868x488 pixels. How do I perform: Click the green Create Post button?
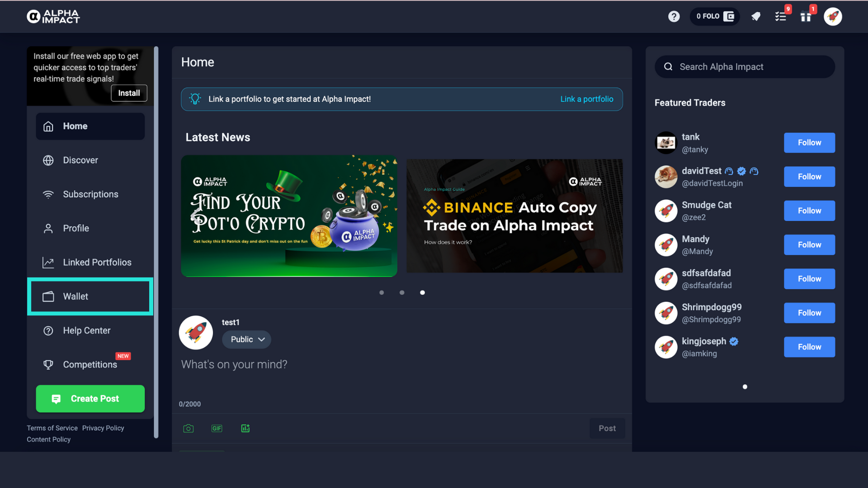(x=90, y=399)
